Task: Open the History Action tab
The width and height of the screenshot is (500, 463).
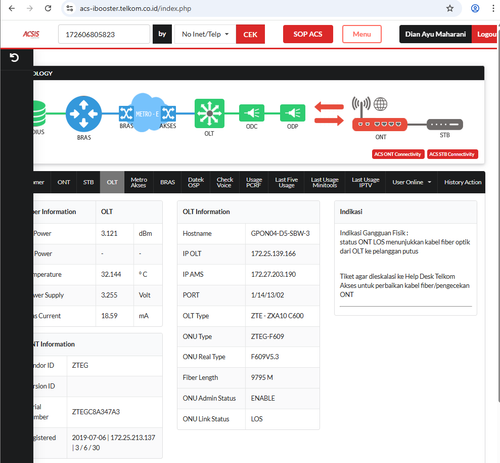Action: [462, 182]
